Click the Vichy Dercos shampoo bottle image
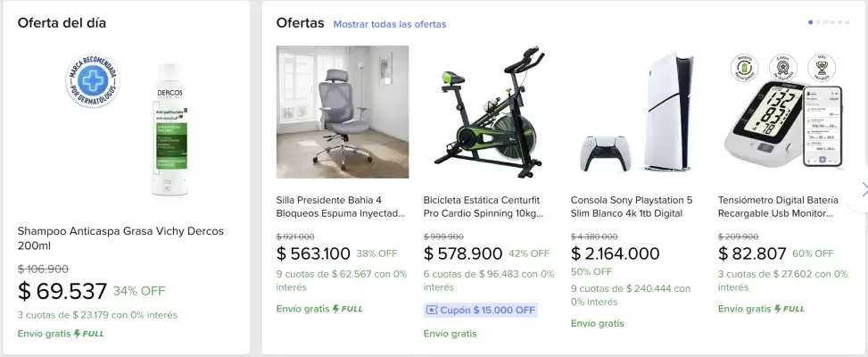 [x=171, y=129]
